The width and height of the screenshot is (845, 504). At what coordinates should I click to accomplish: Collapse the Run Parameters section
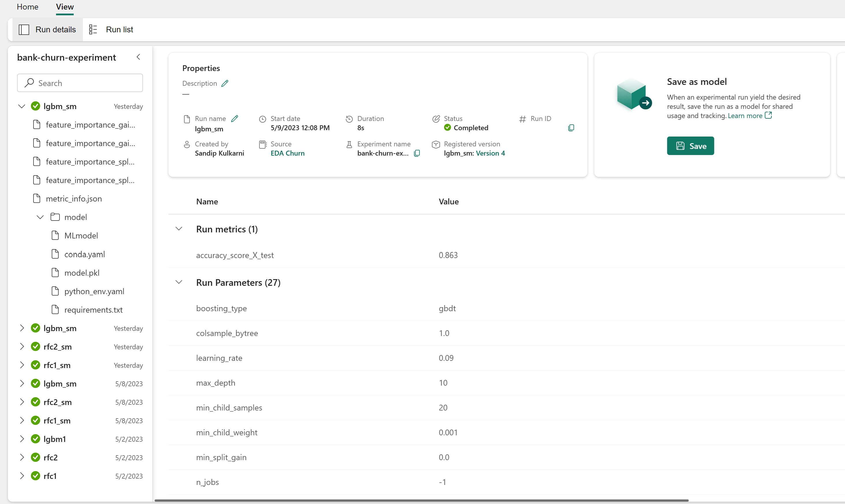179,282
